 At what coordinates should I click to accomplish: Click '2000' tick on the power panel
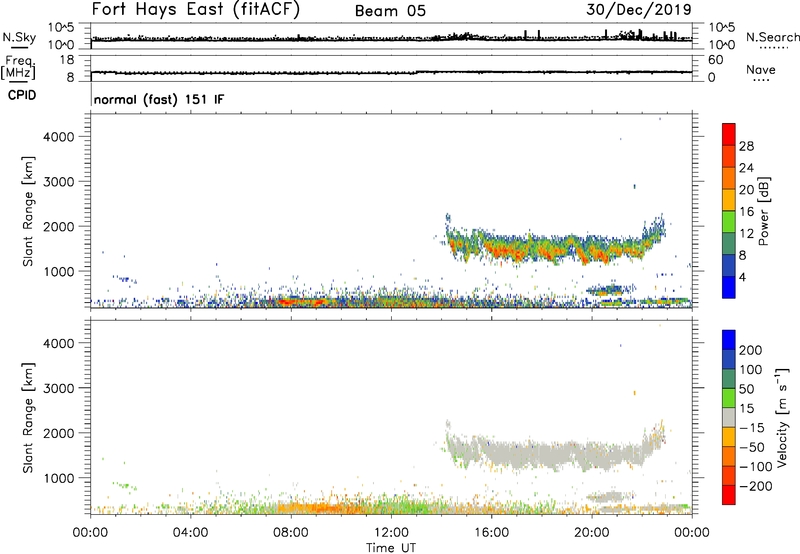pos(59,226)
